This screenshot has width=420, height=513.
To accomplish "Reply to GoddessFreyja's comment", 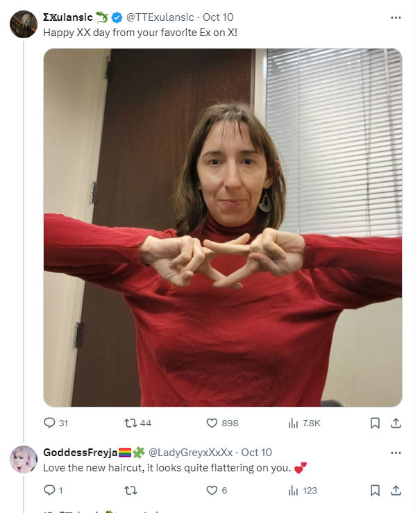I will point(53,490).
